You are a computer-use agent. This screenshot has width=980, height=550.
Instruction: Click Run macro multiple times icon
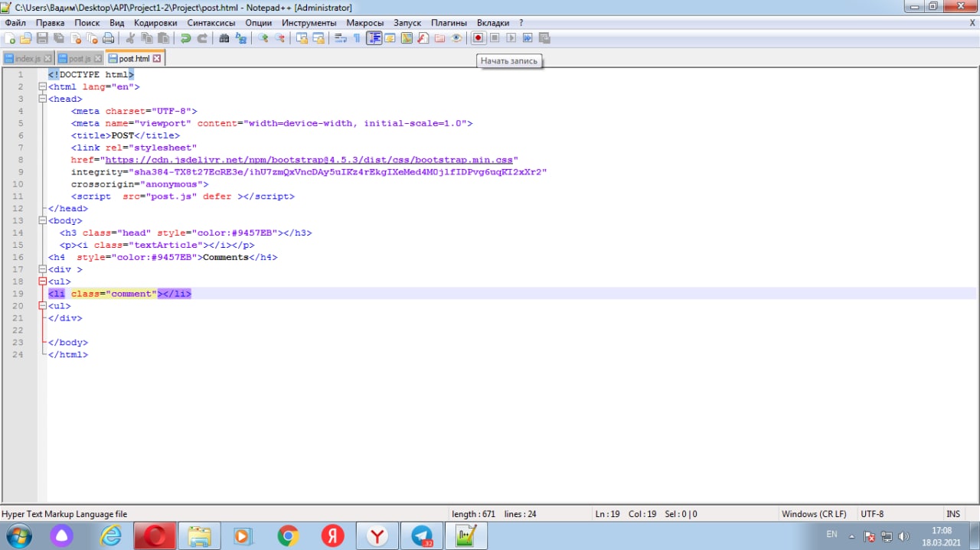click(x=528, y=38)
